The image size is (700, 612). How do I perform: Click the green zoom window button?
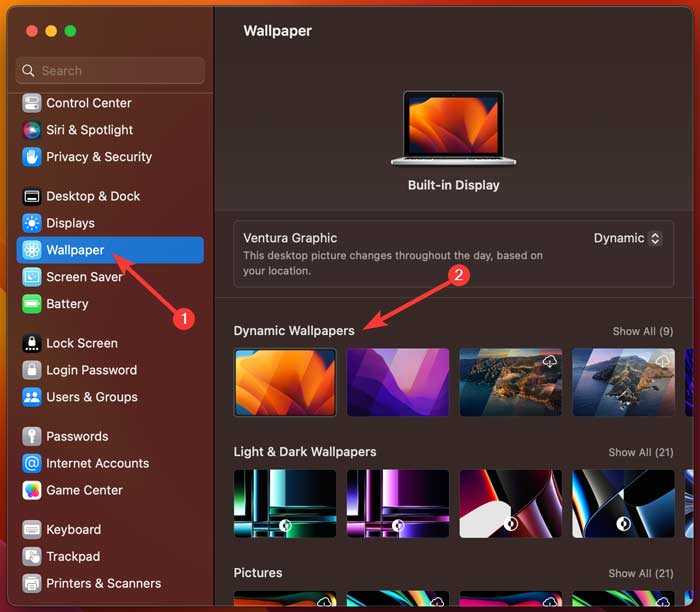[70, 31]
